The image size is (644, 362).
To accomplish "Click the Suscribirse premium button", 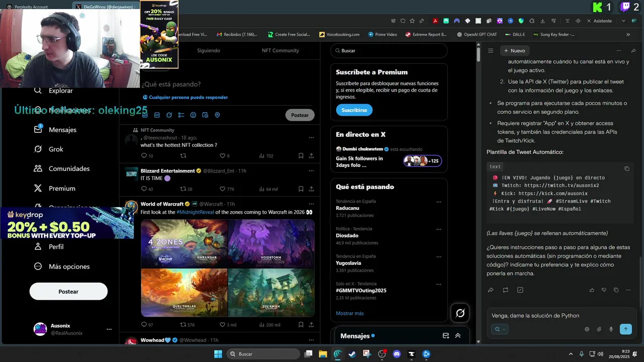I will tap(354, 110).
